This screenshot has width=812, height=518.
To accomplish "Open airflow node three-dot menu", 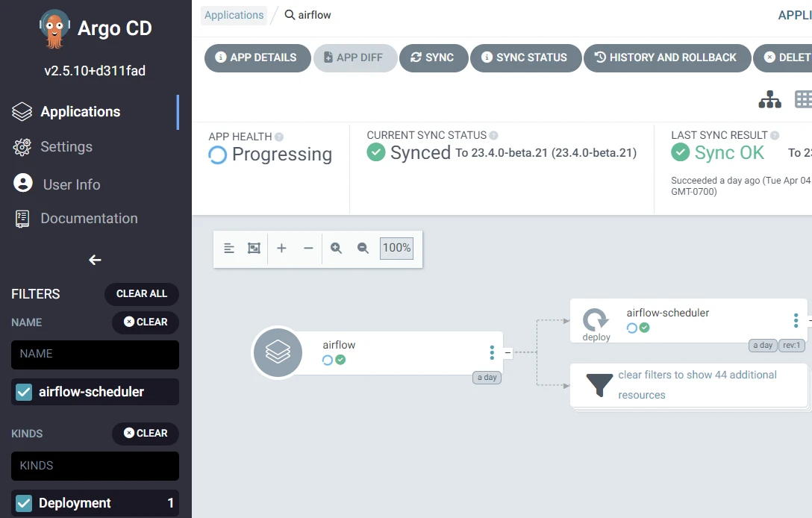I will [x=492, y=353].
